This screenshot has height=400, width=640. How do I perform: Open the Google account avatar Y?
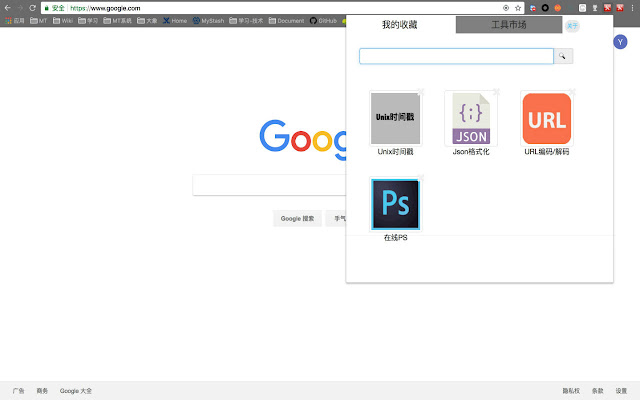click(620, 42)
